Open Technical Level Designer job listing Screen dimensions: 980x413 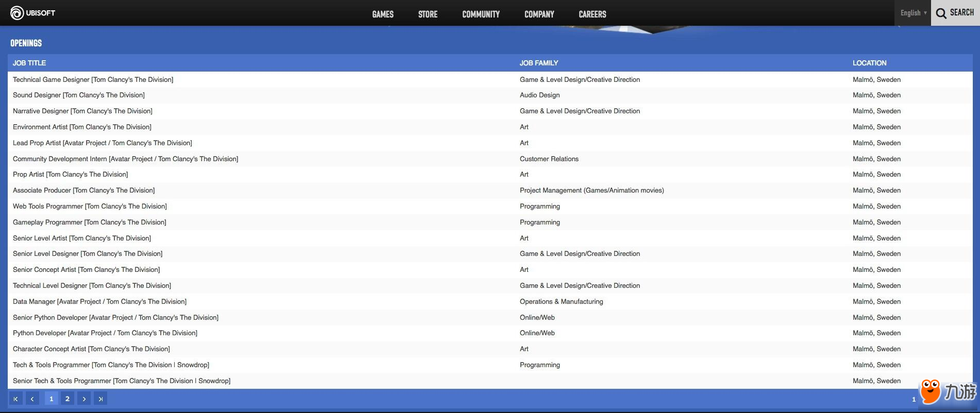tap(92, 285)
